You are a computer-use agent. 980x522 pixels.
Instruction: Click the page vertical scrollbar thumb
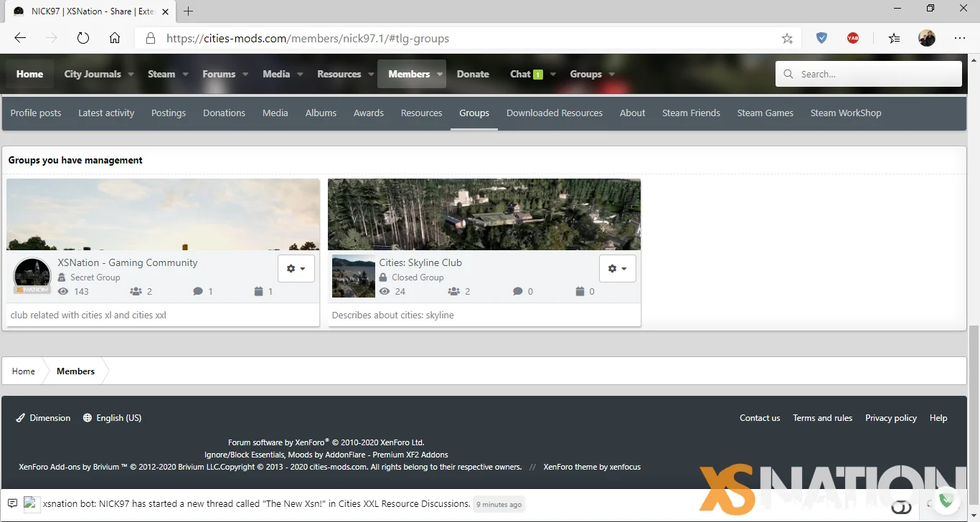[974, 414]
